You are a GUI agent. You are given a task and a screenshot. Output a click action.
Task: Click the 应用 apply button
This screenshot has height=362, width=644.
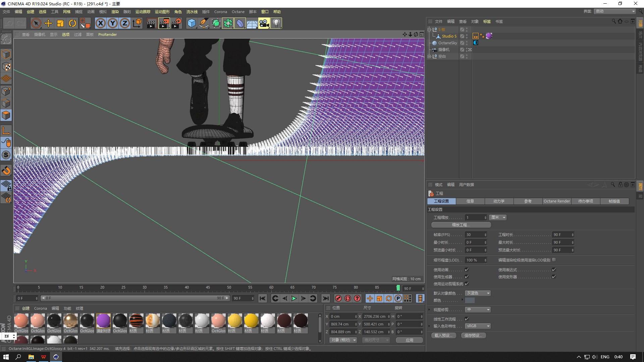tap(409, 340)
